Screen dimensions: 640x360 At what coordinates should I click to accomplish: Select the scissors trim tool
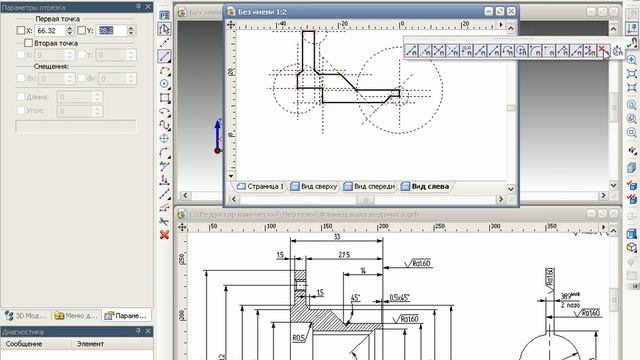click(x=164, y=221)
